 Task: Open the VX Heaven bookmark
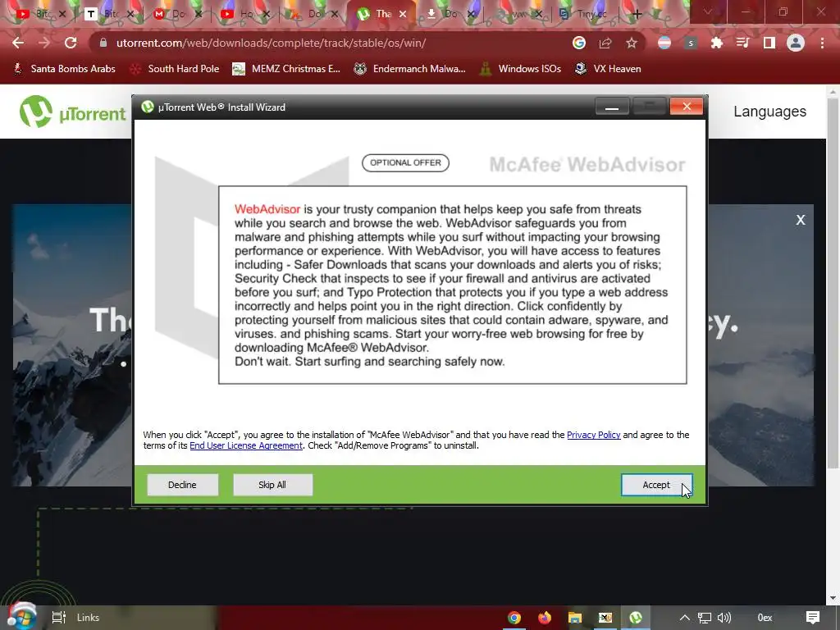tap(608, 69)
